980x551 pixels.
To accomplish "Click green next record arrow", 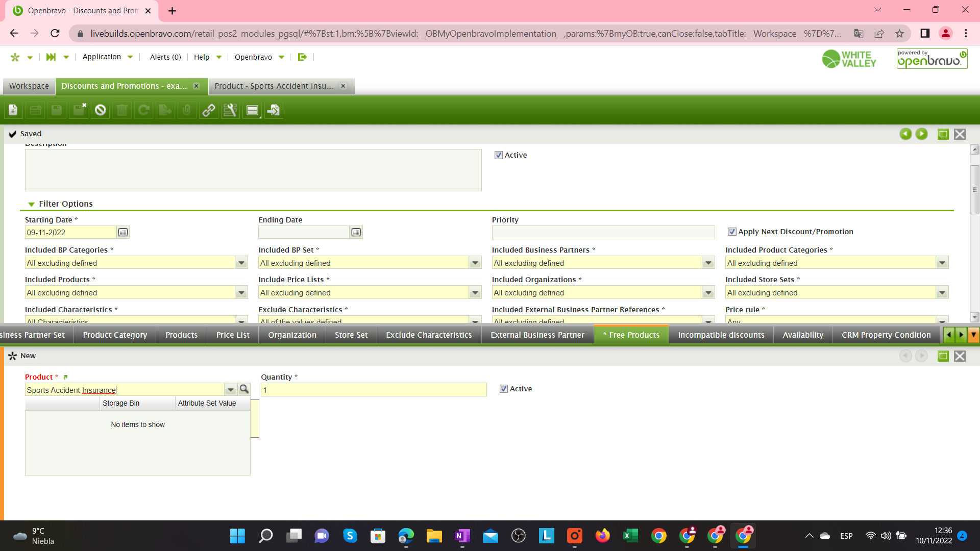I will [921, 134].
